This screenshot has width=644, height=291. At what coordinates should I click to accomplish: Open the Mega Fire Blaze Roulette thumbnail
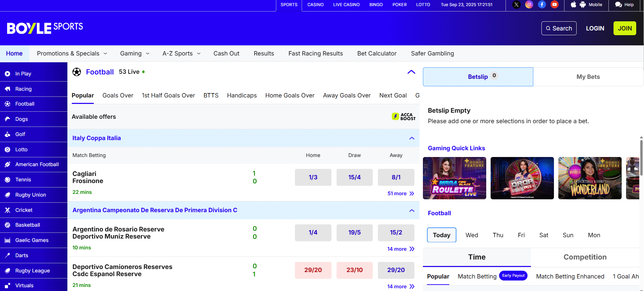pos(454,178)
